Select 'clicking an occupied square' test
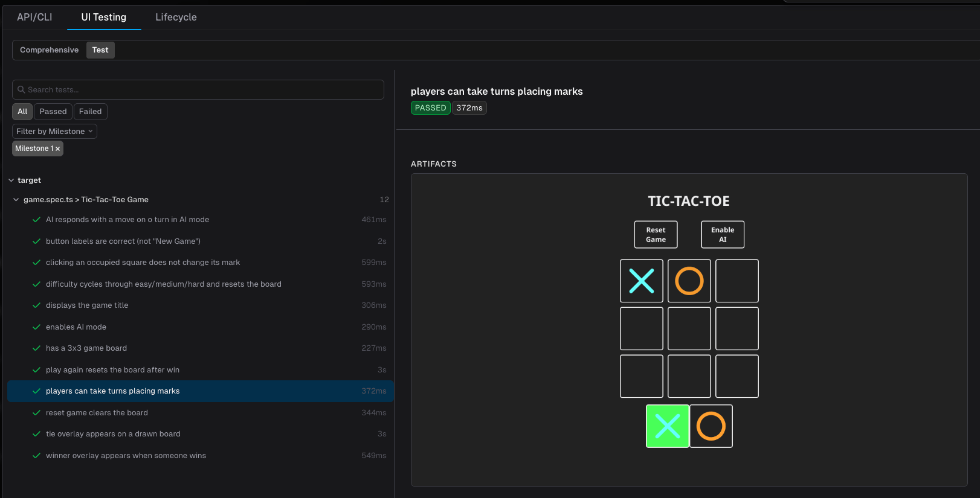 (199, 263)
